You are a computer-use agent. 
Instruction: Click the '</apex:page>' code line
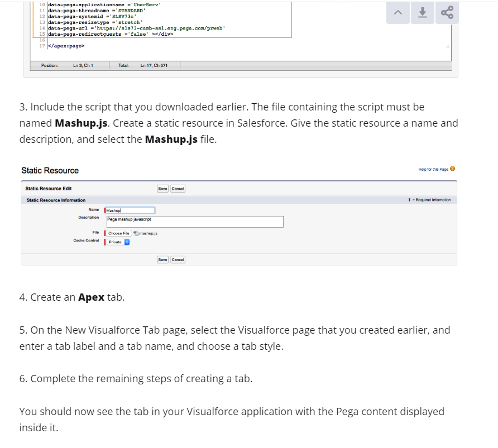pyautogui.click(x=66, y=46)
